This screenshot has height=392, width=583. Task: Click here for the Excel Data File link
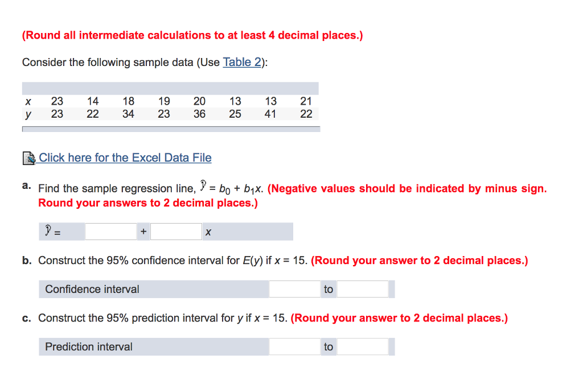click(x=124, y=158)
